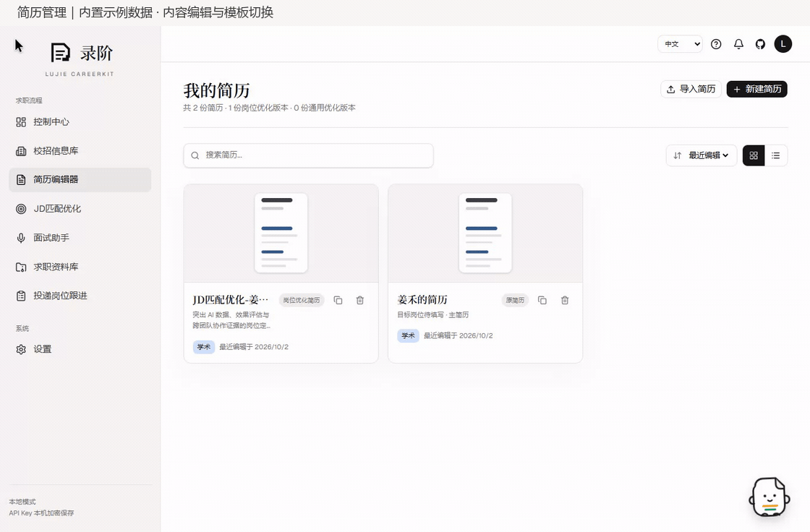Select 简历编辑器 sidebar item
The width and height of the screenshot is (810, 532).
(x=80, y=180)
